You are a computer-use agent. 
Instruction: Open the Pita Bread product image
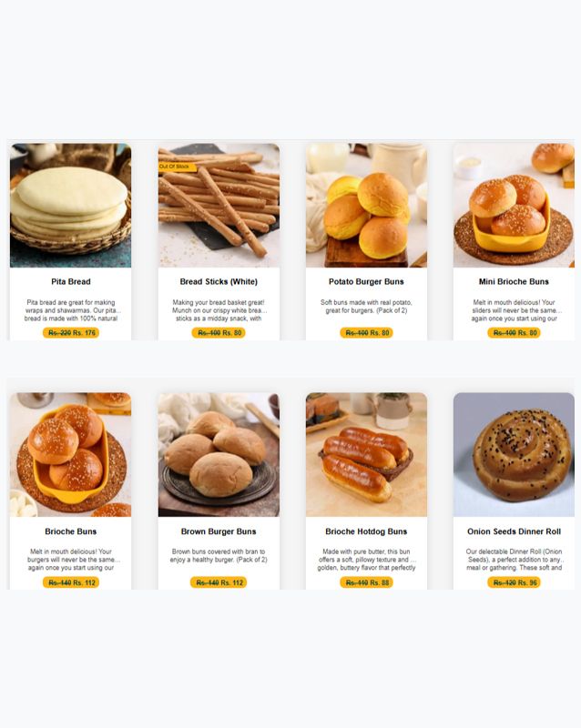click(71, 206)
